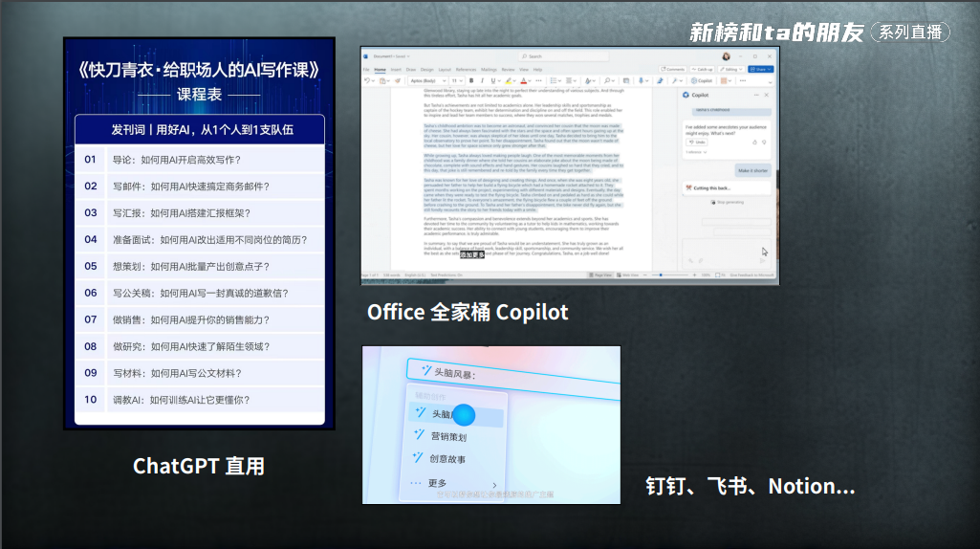Open the font size dropdown showing 11
Image resolution: width=980 pixels, height=549 pixels.
(458, 80)
